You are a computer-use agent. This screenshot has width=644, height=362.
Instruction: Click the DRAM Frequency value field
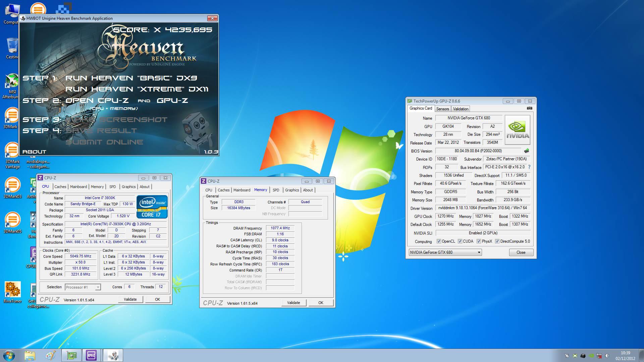pyautogui.click(x=280, y=228)
